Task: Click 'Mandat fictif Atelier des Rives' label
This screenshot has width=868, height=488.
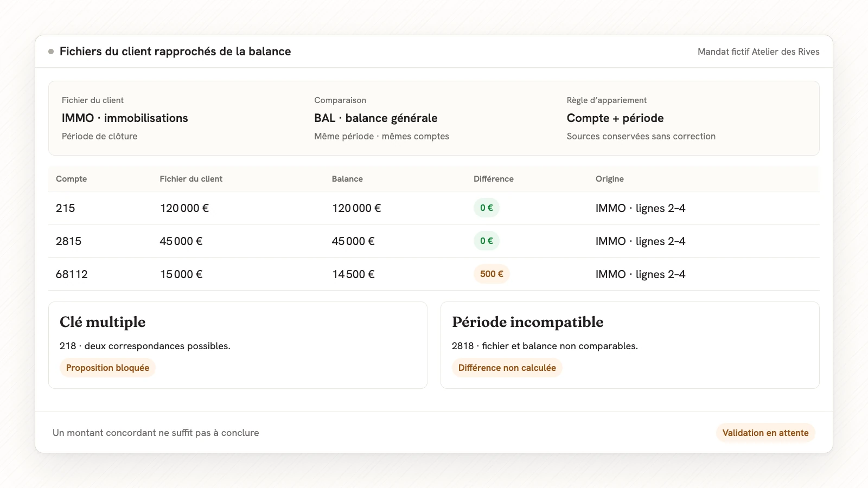Action: [x=758, y=52]
